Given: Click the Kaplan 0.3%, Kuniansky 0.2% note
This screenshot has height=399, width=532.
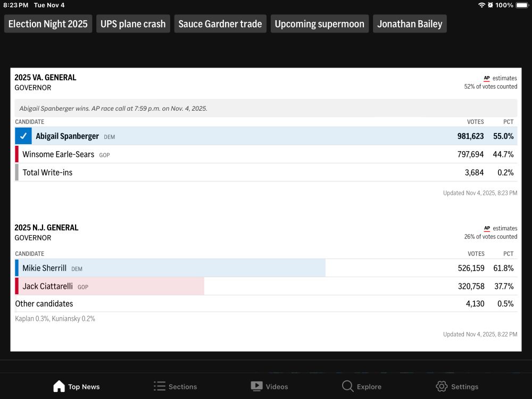Looking at the screenshot, I should [55, 319].
